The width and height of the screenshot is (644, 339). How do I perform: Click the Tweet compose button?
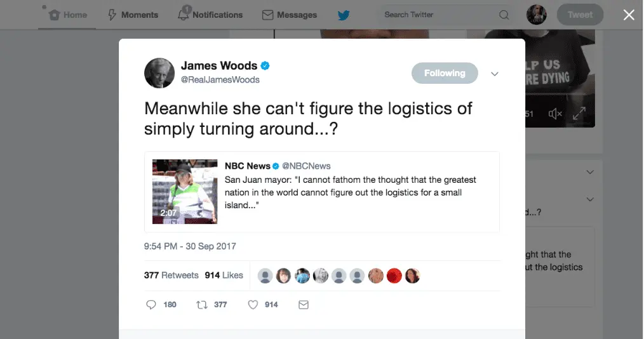(580, 15)
